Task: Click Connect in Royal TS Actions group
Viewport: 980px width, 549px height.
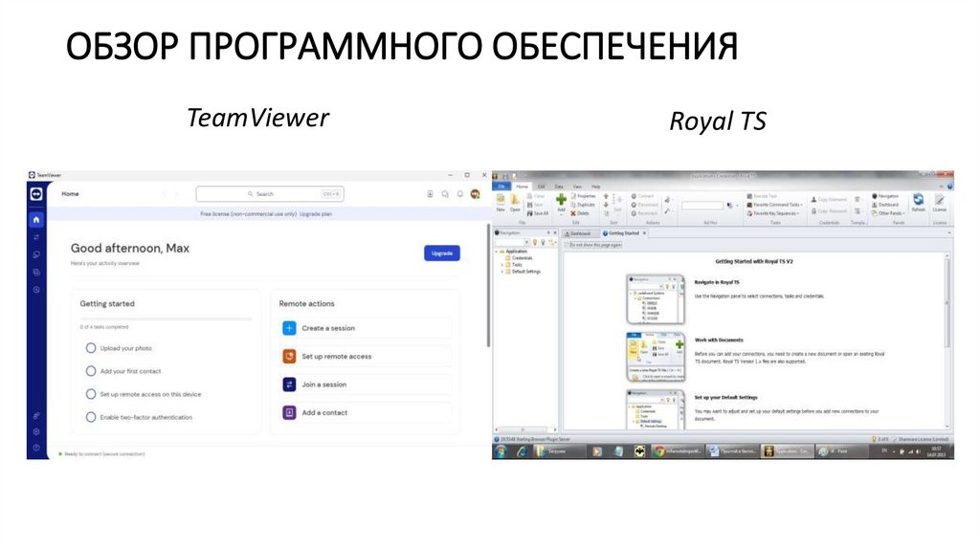Action: [x=642, y=196]
